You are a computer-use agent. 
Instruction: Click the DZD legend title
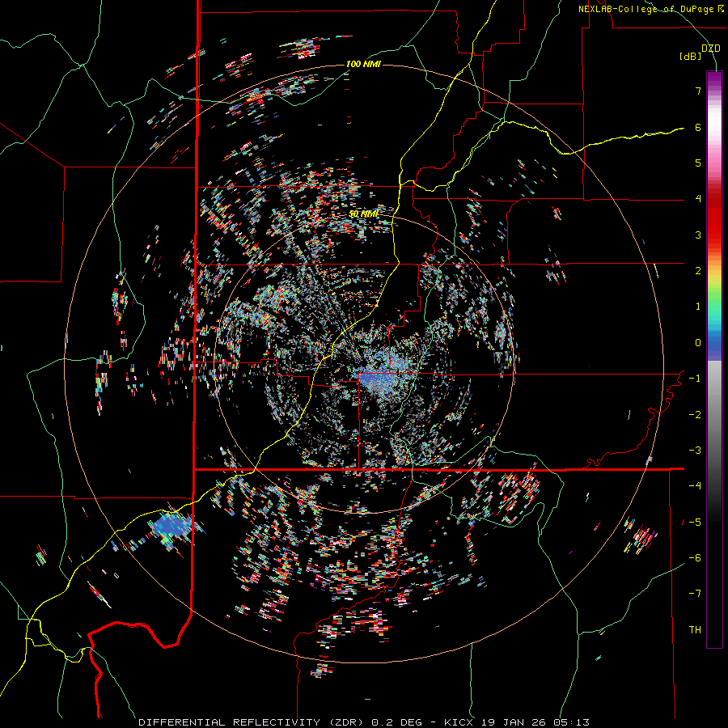click(711, 49)
